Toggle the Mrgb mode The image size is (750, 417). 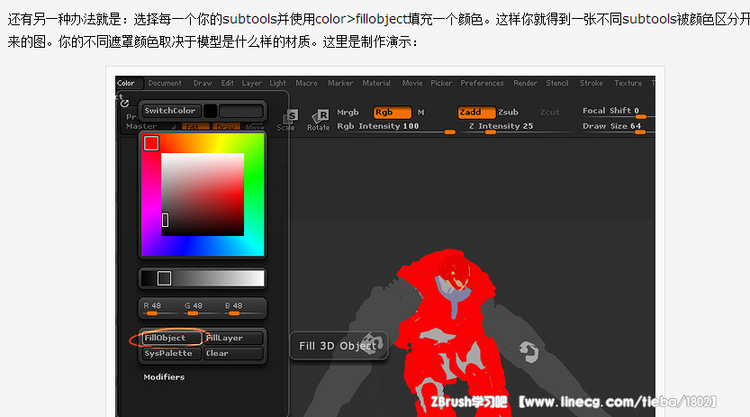pos(348,112)
